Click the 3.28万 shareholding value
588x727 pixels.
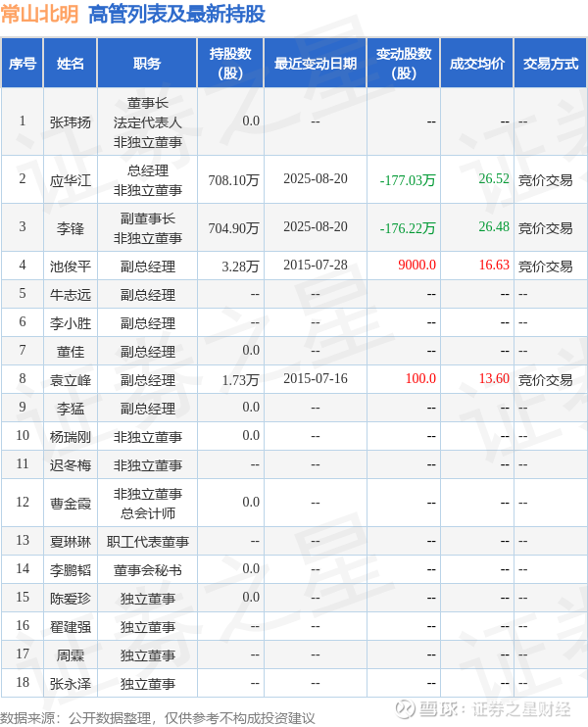click(240, 267)
